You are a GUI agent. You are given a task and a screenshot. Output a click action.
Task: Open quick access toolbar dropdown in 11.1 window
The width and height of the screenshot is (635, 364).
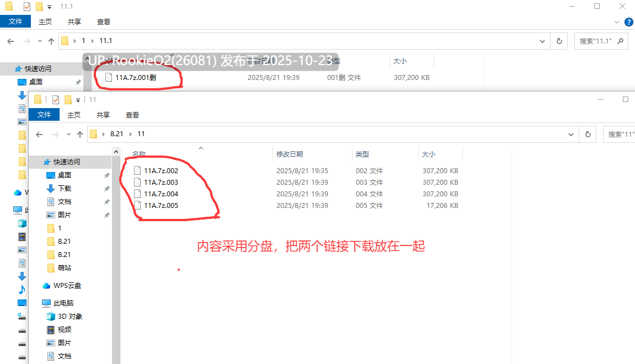point(50,7)
